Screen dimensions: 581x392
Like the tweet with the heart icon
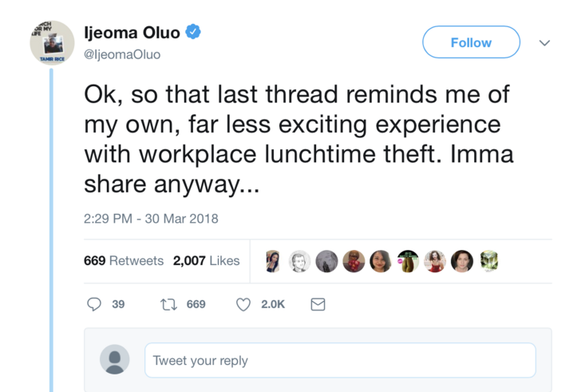coord(244,304)
